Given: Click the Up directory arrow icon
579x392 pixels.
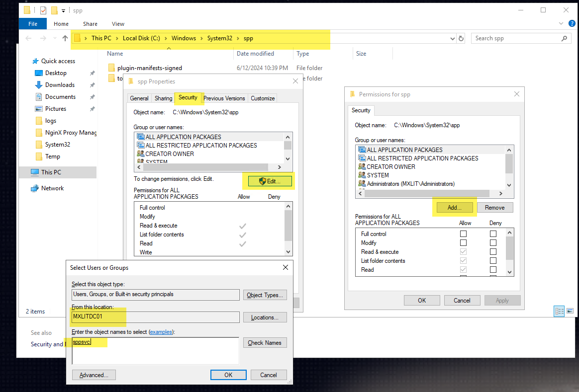Looking at the screenshot, I should 65,38.
